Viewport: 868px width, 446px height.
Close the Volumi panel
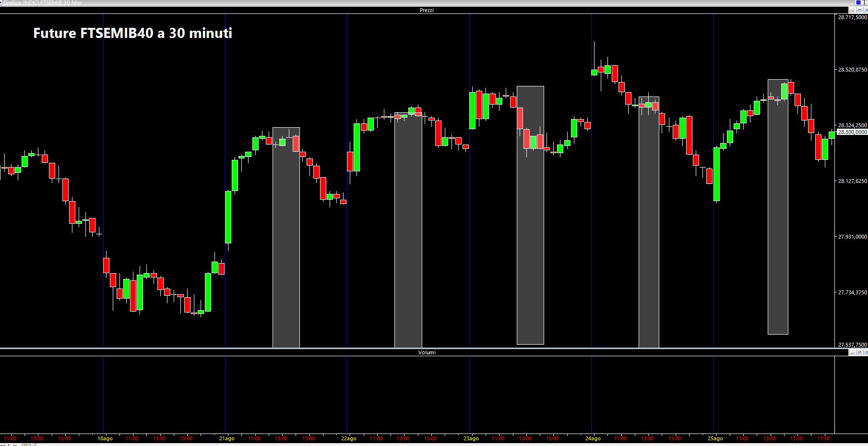(x=865, y=353)
